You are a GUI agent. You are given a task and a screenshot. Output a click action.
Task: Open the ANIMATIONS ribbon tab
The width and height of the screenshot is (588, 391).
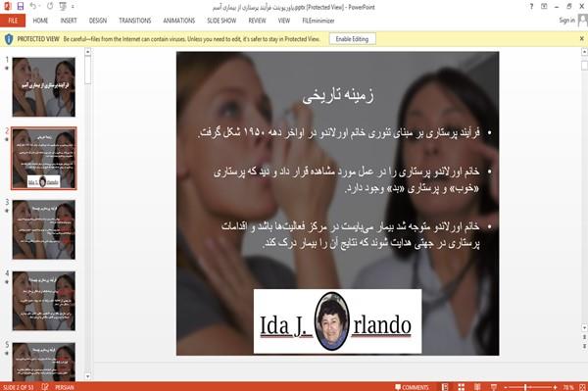(179, 21)
